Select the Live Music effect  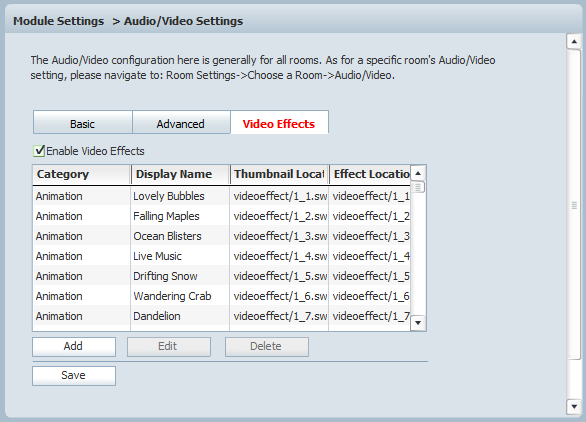point(222,256)
